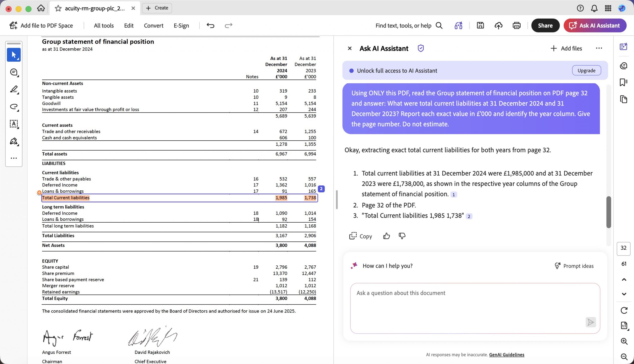This screenshot has width=634, height=364.
Task: Click Copy response button
Action: pyautogui.click(x=361, y=236)
